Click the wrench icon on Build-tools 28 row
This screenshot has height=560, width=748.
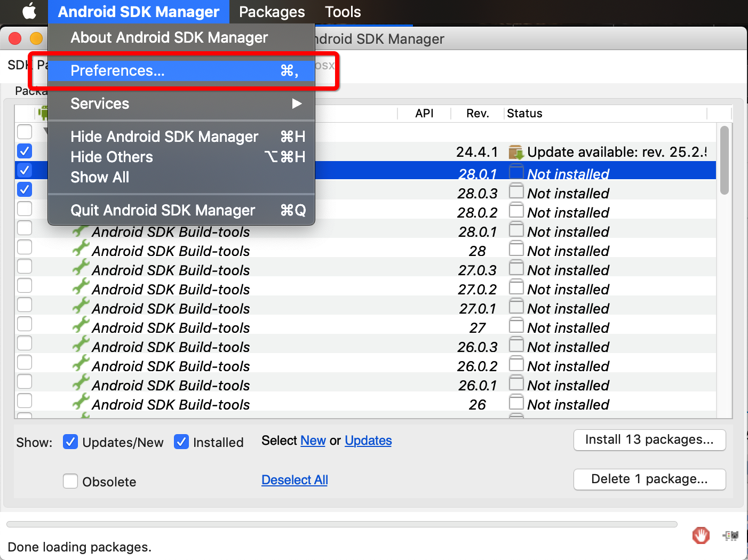click(x=81, y=249)
